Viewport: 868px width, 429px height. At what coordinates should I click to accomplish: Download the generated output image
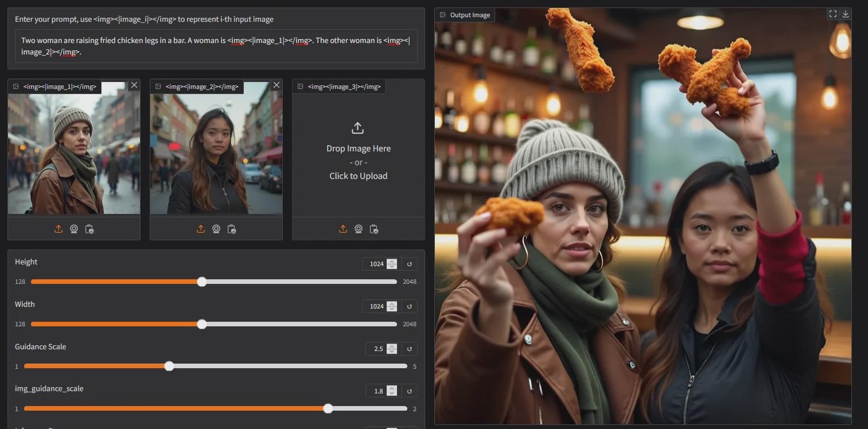pos(845,14)
